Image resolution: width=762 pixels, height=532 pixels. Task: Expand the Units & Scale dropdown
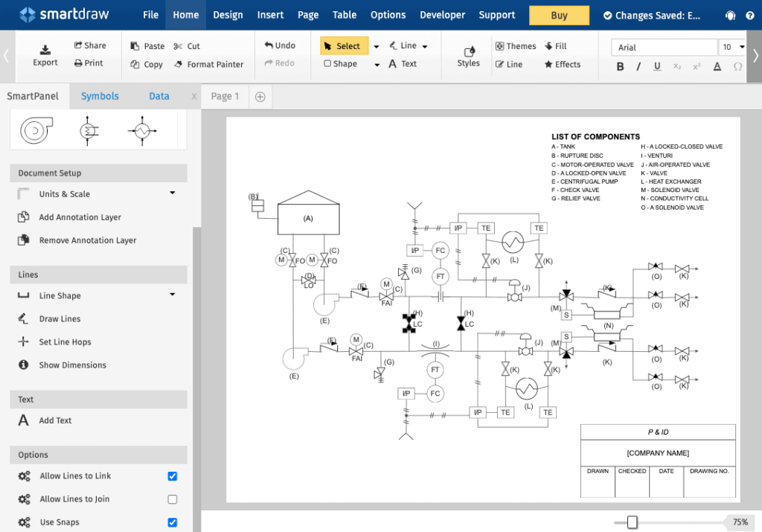point(172,193)
